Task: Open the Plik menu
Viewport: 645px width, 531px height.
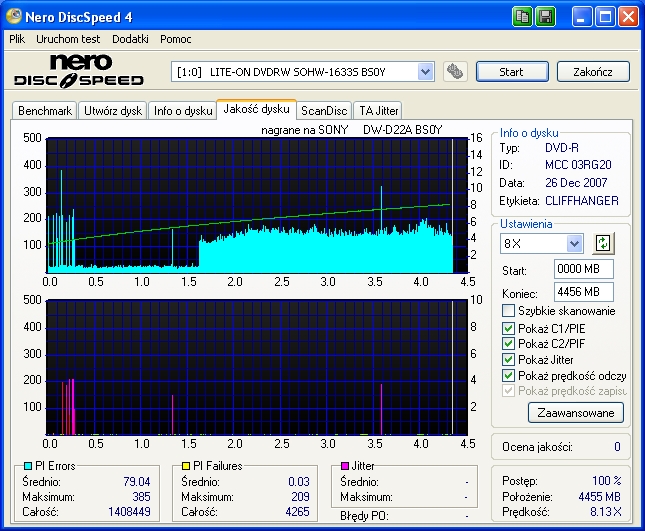Action: point(17,39)
